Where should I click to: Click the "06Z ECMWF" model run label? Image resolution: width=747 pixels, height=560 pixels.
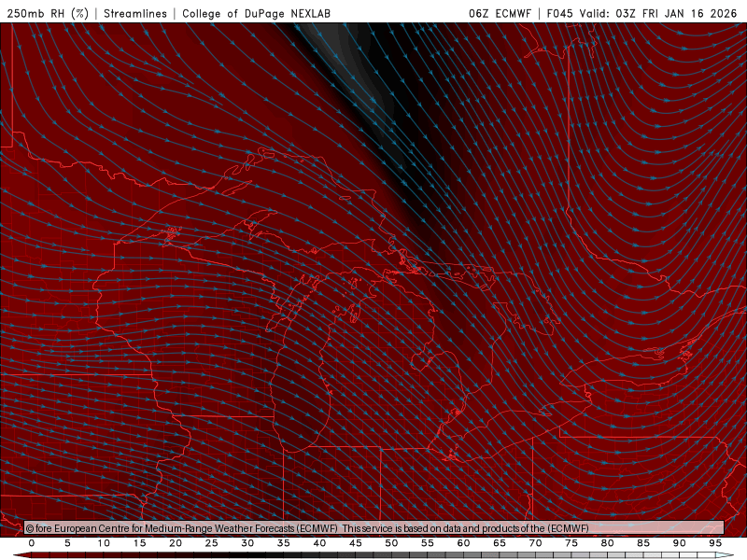500,13
